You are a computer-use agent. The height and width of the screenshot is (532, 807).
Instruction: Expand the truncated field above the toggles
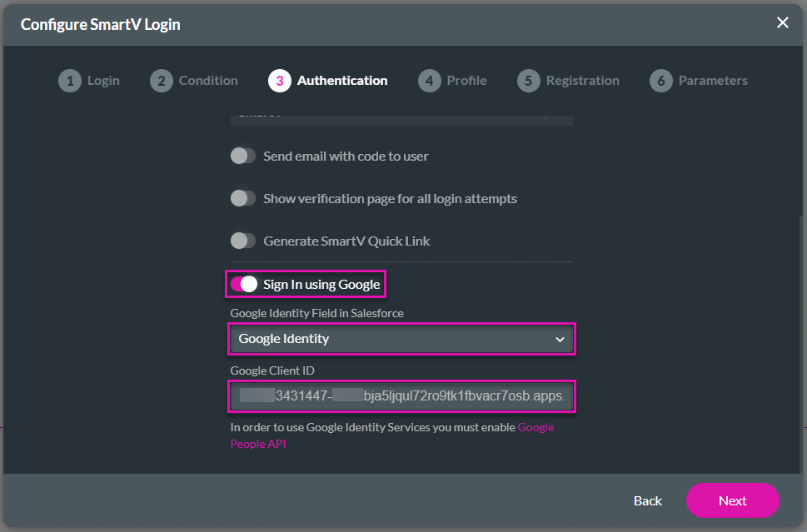401,117
